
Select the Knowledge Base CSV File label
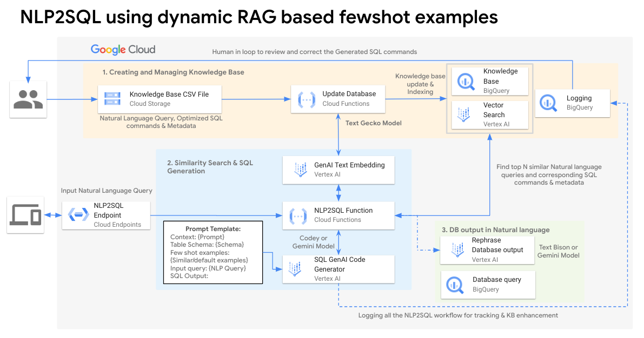169,94
